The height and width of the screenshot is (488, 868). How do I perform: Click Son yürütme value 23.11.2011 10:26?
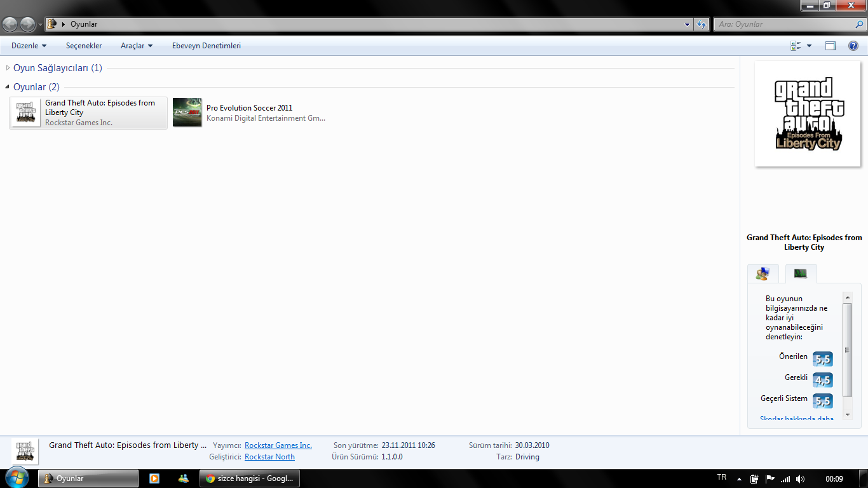(x=409, y=445)
